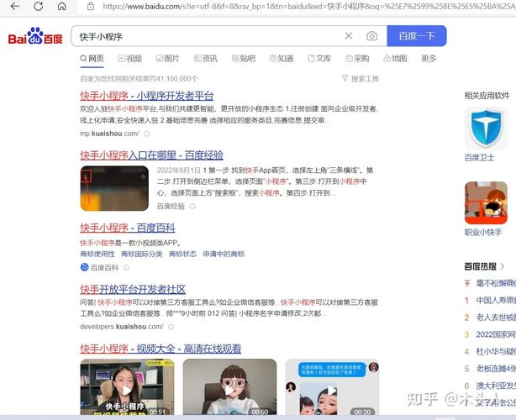Switch to 图片 tab

166,59
